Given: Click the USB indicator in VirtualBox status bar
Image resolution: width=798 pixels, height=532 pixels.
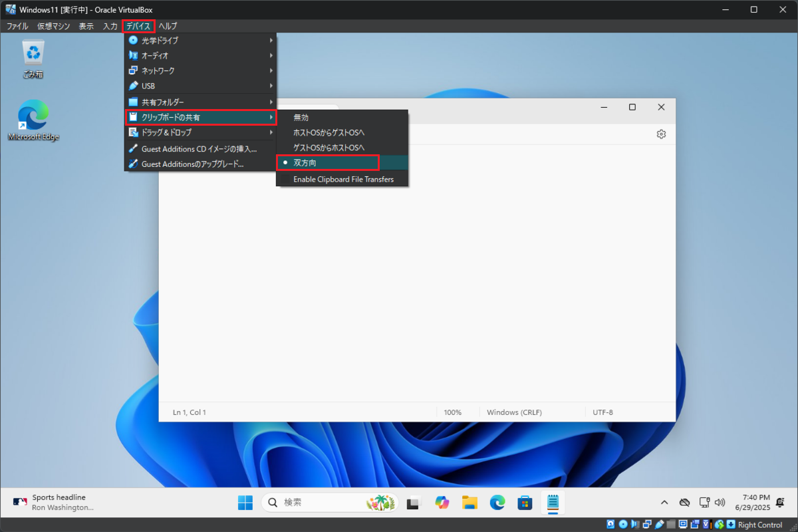Looking at the screenshot, I should (x=659, y=525).
